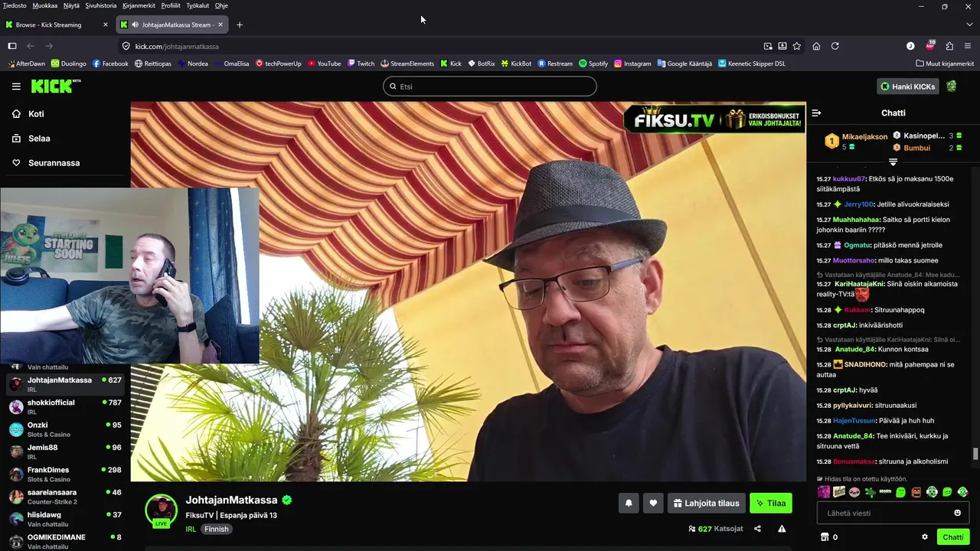Insert the MODS text emote
Image resolution: width=980 pixels, height=551 pixels.
click(x=885, y=492)
